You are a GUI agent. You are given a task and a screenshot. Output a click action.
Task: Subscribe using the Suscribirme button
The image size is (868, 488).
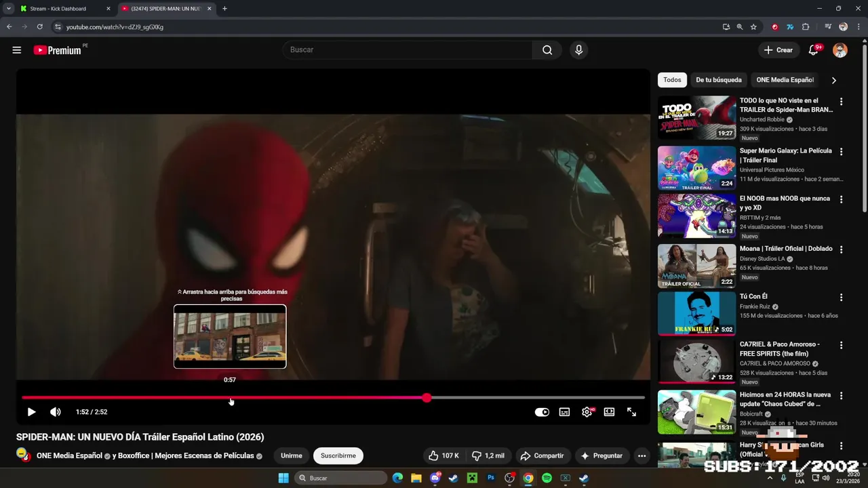pos(338,456)
